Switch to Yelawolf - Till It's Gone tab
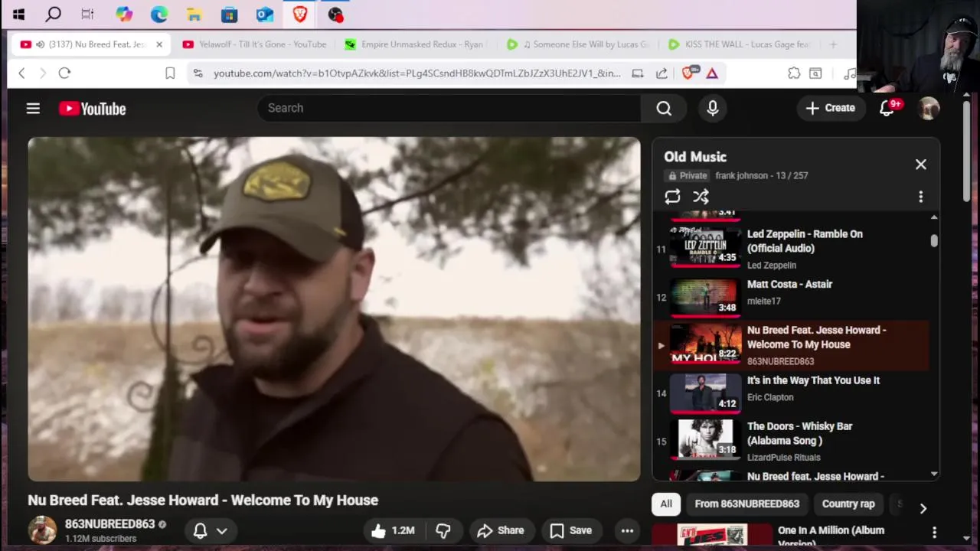This screenshot has width=980, height=551. tap(255, 44)
